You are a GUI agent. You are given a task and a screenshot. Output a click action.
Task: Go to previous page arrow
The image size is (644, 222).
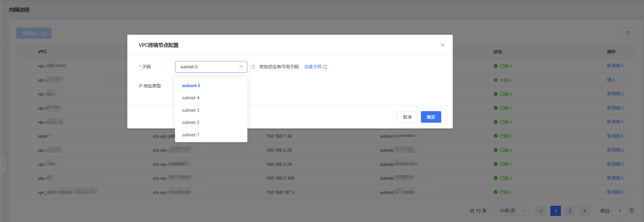541,211
